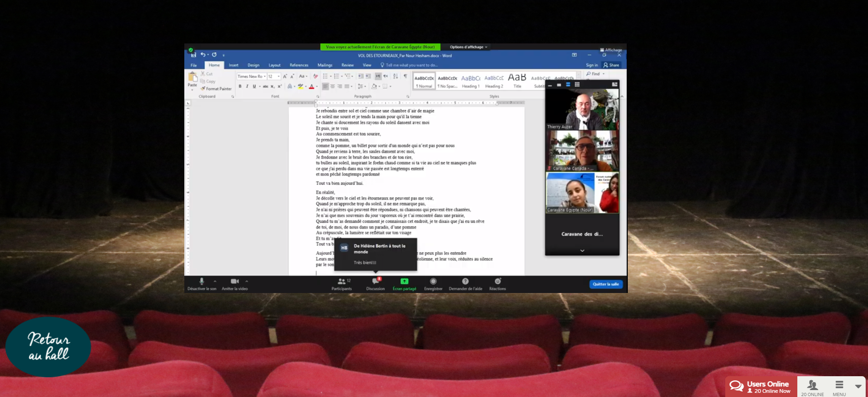The image size is (868, 397).
Task: Open the Réactions emoji icon
Action: [498, 281]
